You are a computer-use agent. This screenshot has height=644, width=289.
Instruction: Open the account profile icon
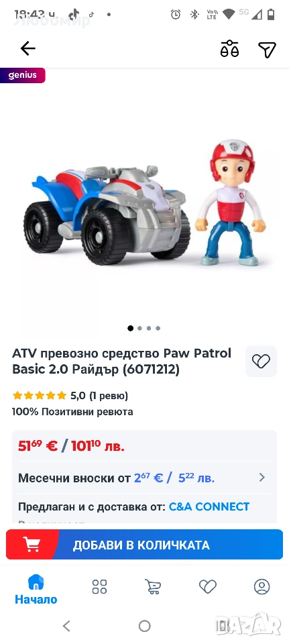262,586
